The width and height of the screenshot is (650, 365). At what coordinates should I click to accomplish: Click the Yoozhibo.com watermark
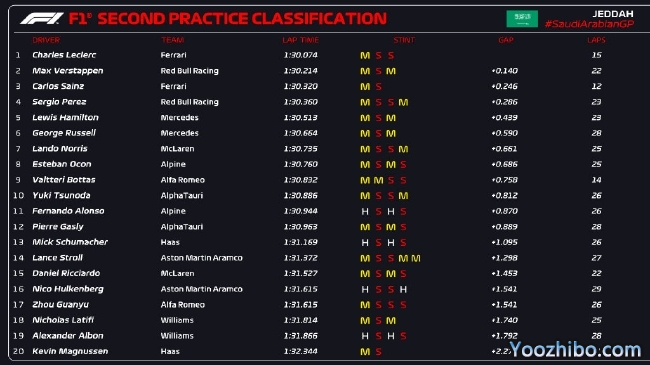click(575, 350)
